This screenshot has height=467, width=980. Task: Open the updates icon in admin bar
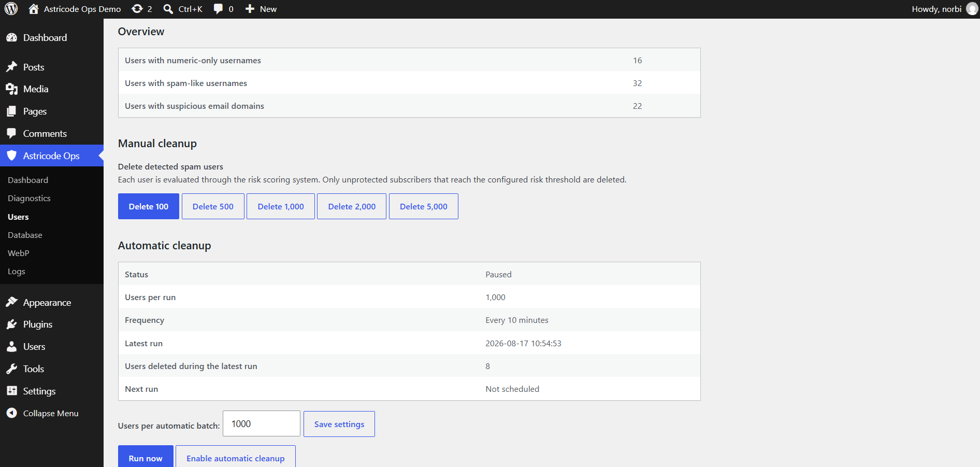137,9
